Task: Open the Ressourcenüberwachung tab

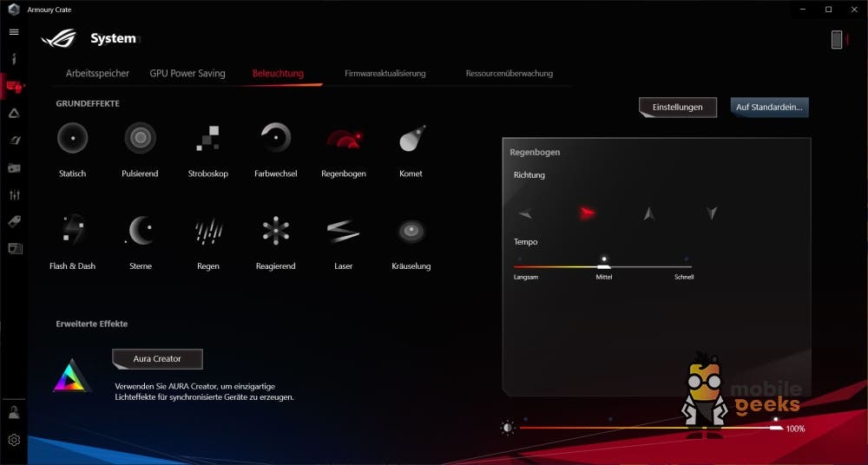Action: point(510,73)
